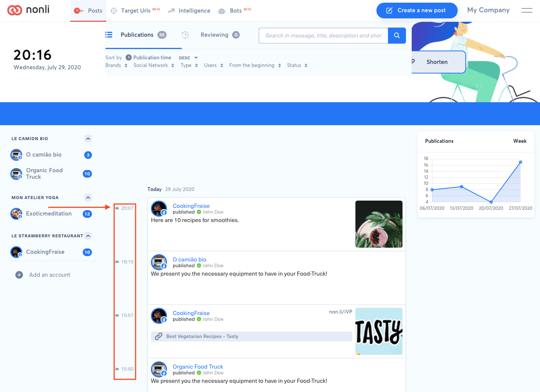
Task: Open the O camião bio post link
Action: [189, 260]
